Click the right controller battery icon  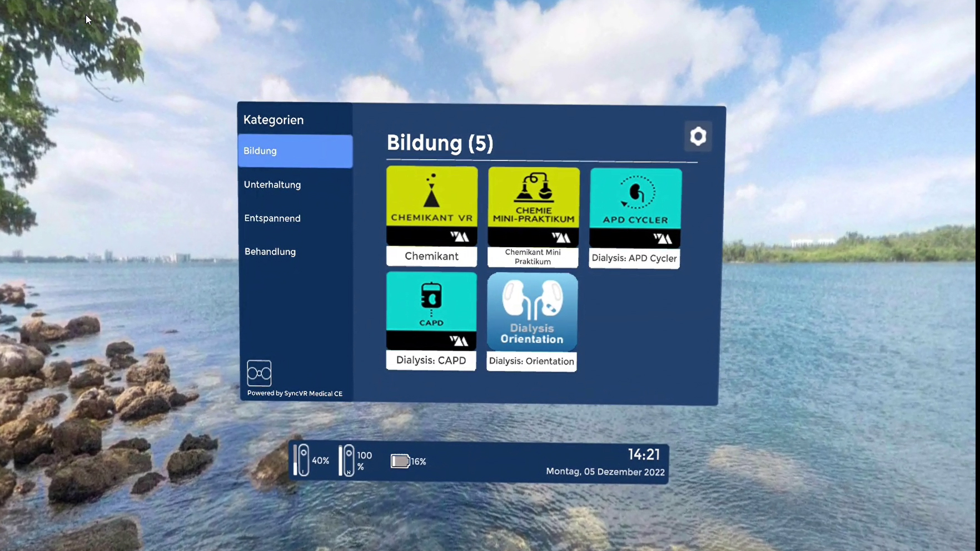point(346,460)
